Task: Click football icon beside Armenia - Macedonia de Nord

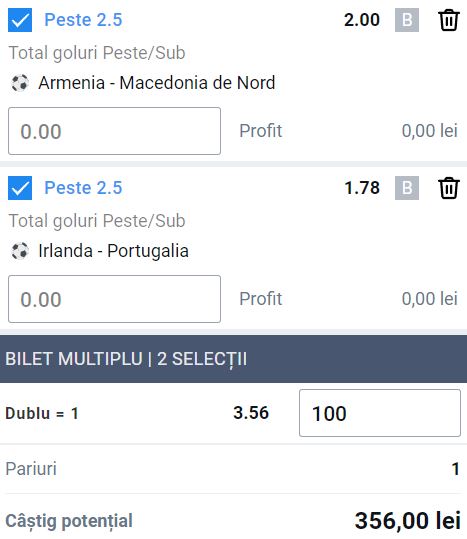Action: [20, 83]
